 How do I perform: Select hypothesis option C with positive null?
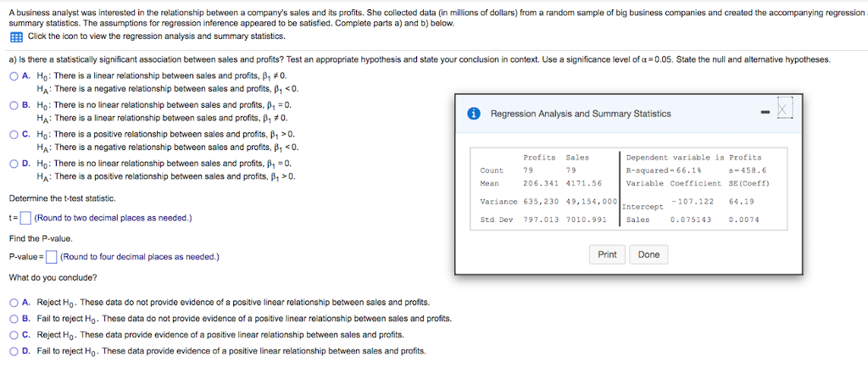click(14, 134)
